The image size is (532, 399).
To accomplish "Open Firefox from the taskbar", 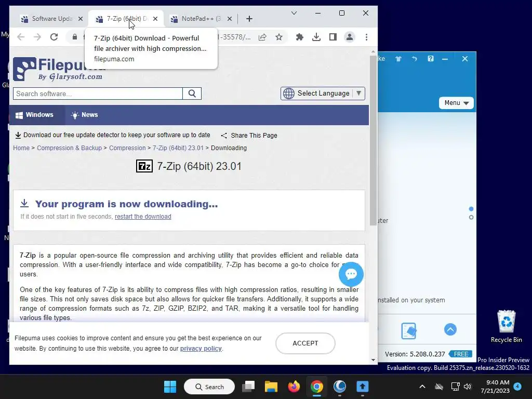I will pos(294,387).
